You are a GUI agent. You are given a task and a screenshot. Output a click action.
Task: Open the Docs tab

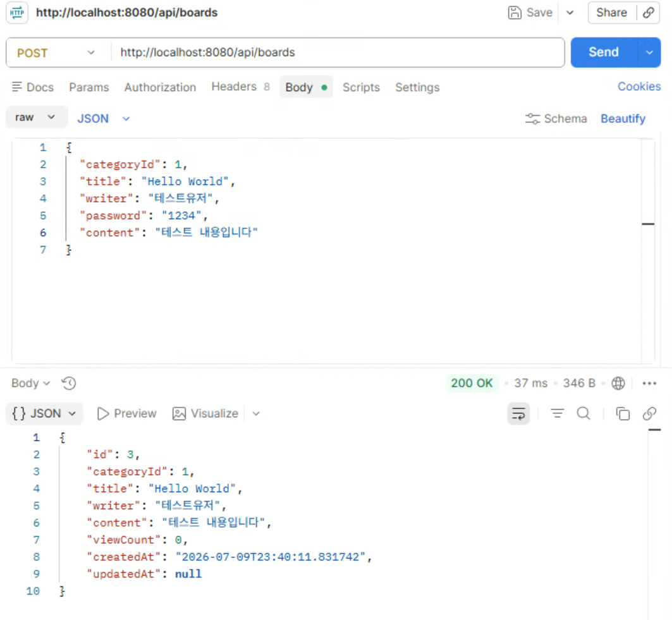[x=33, y=87]
